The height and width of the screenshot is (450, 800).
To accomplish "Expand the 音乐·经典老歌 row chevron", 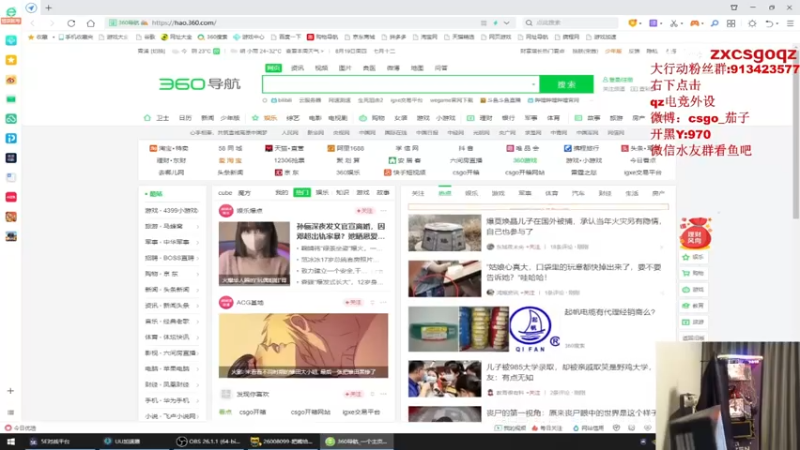I will tap(197, 321).
